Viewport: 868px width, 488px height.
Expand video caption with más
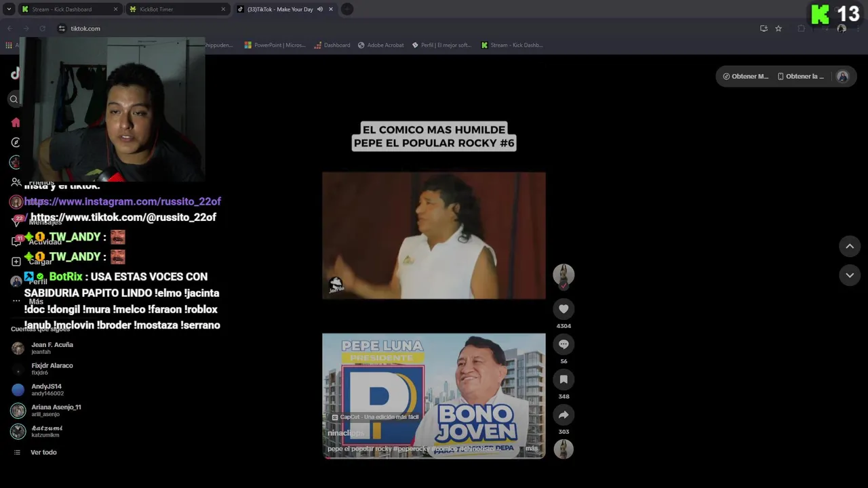pyautogui.click(x=532, y=449)
